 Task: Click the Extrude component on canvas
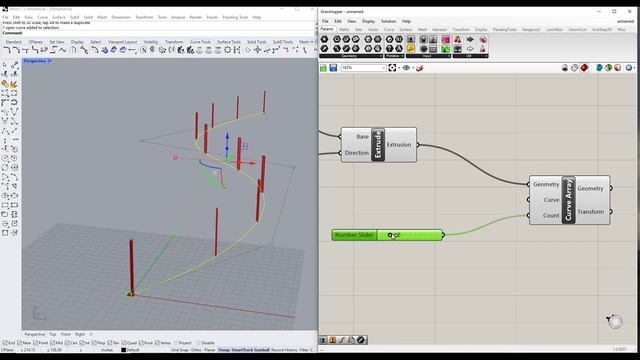coord(378,144)
